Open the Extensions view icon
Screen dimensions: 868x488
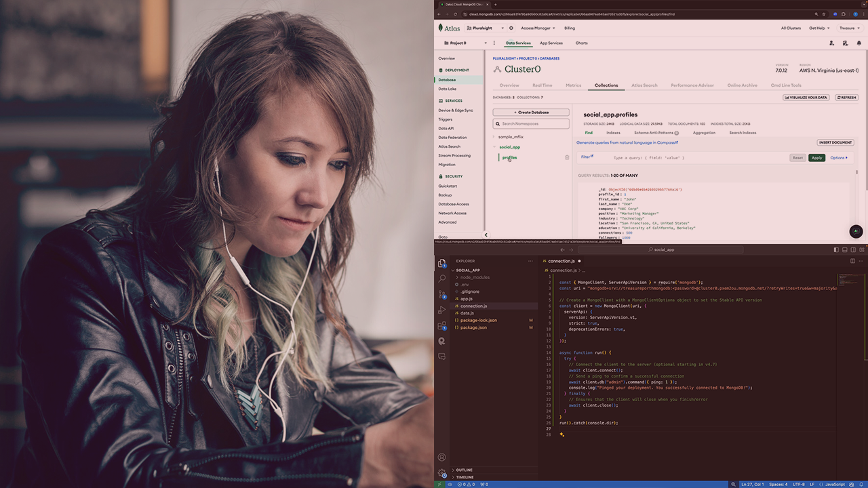pos(442,325)
